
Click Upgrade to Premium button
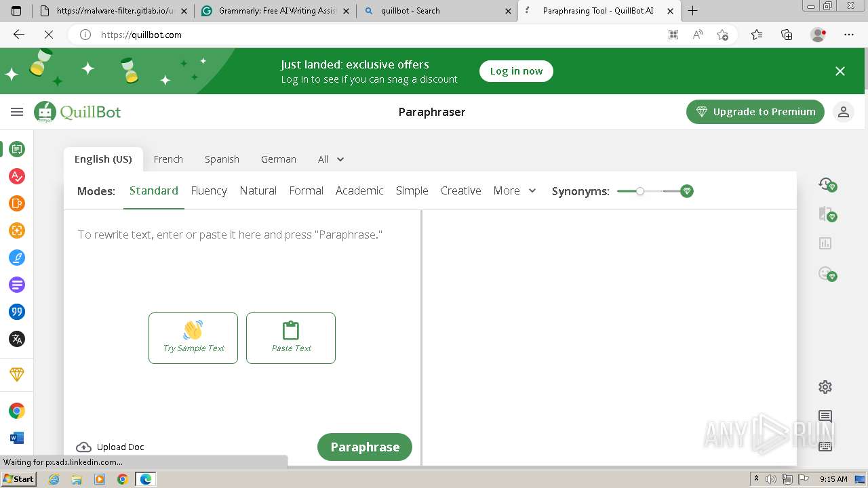coord(755,112)
